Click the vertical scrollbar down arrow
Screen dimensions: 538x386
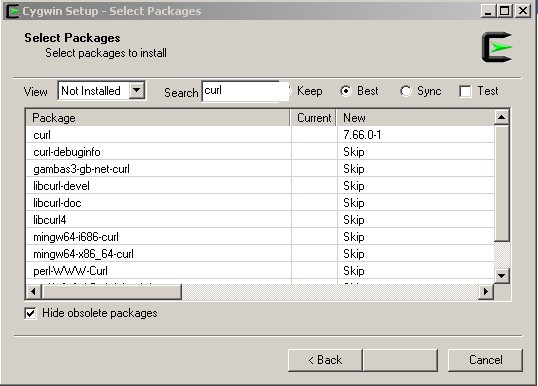(502, 276)
